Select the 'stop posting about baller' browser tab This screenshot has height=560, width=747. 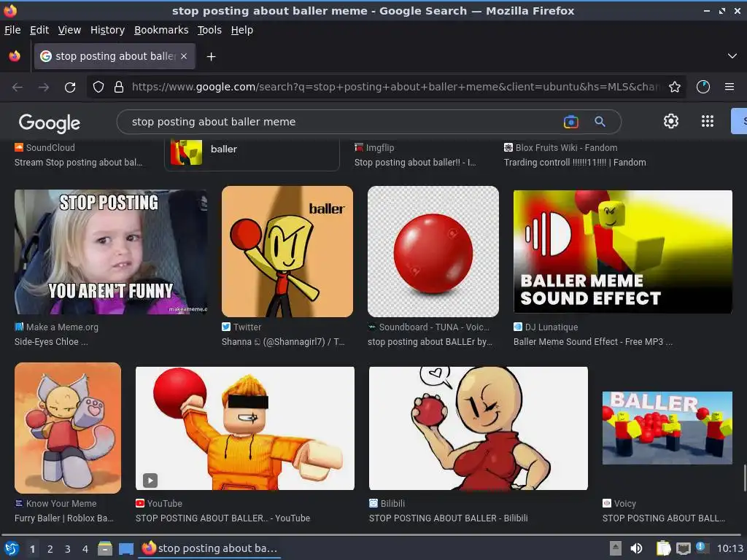[115, 56]
